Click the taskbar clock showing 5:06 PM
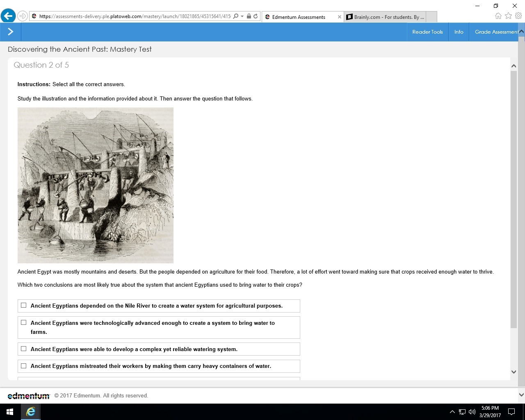525x420 pixels. tap(490, 412)
